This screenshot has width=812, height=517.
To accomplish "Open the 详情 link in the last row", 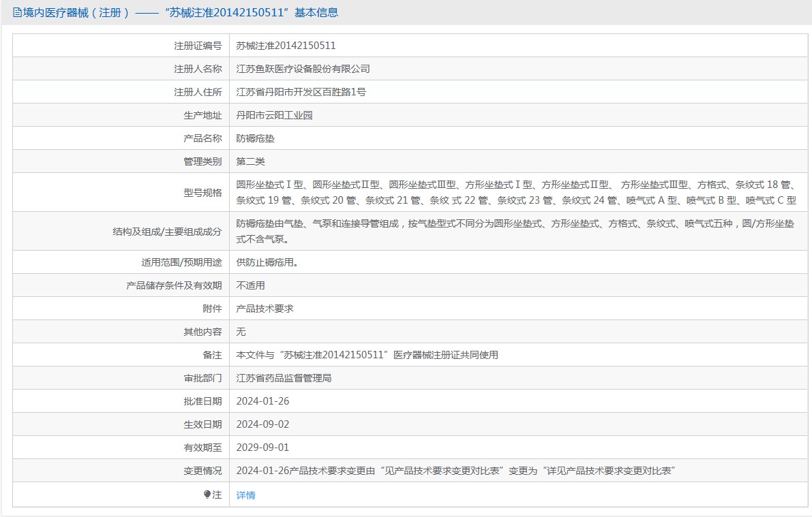I will click(245, 495).
